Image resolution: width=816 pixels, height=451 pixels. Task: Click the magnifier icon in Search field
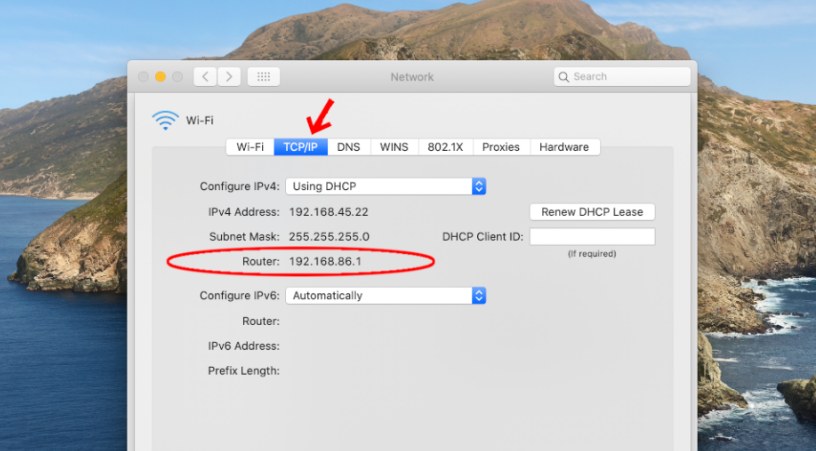point(564,77)
